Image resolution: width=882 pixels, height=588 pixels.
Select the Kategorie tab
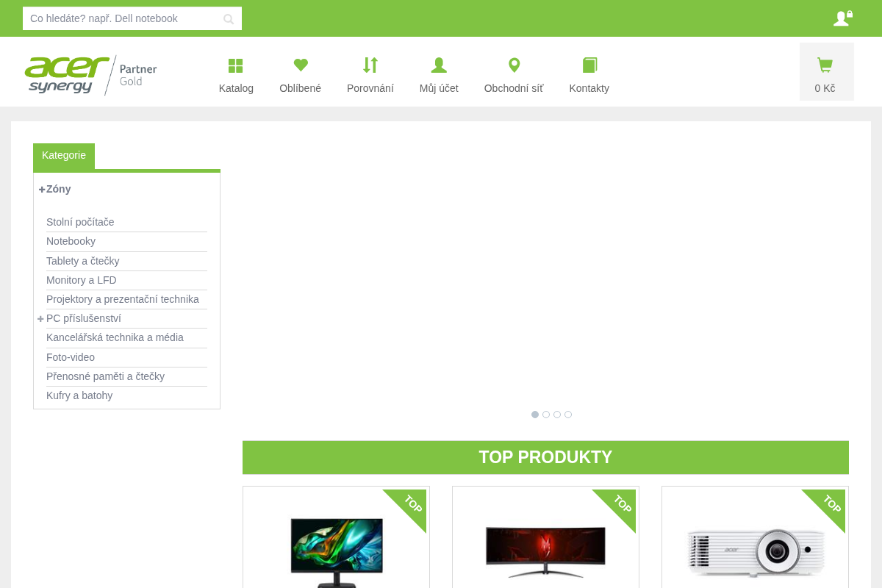click(x=64, y=156)
